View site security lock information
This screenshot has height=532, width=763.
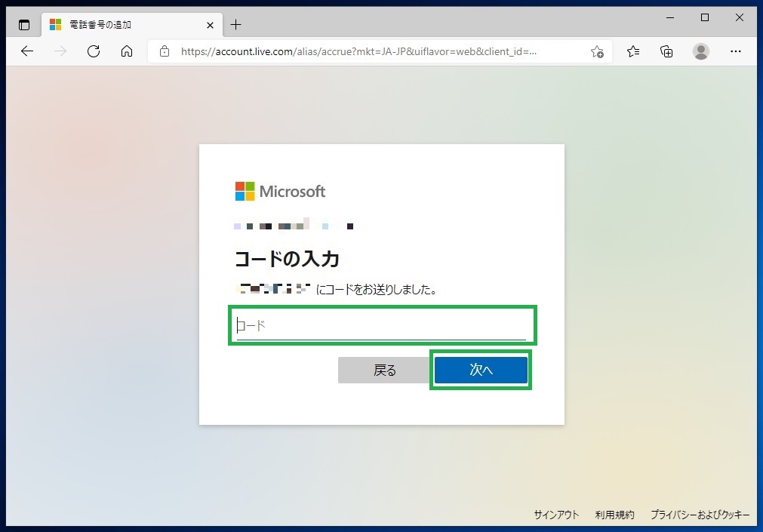(165, 51)
